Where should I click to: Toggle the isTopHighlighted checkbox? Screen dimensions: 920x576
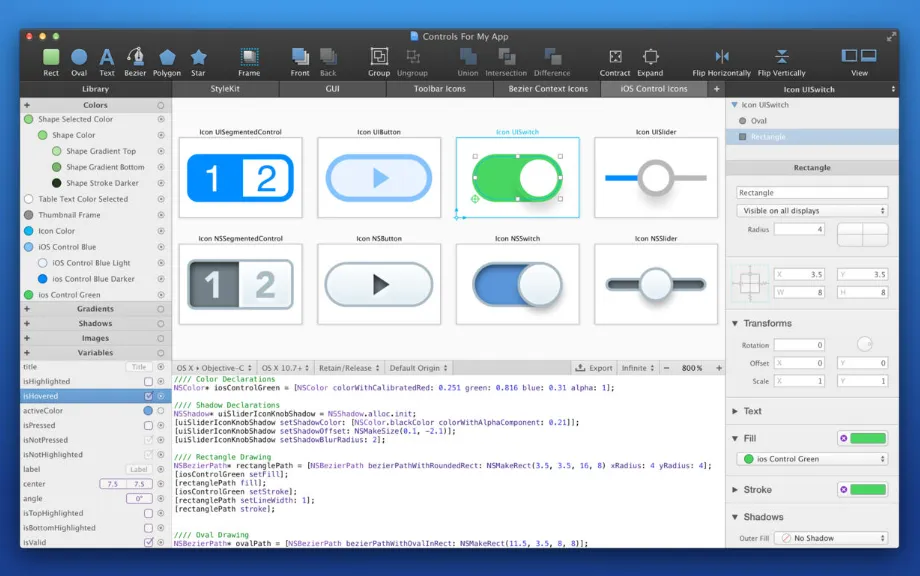pos(148,513)
